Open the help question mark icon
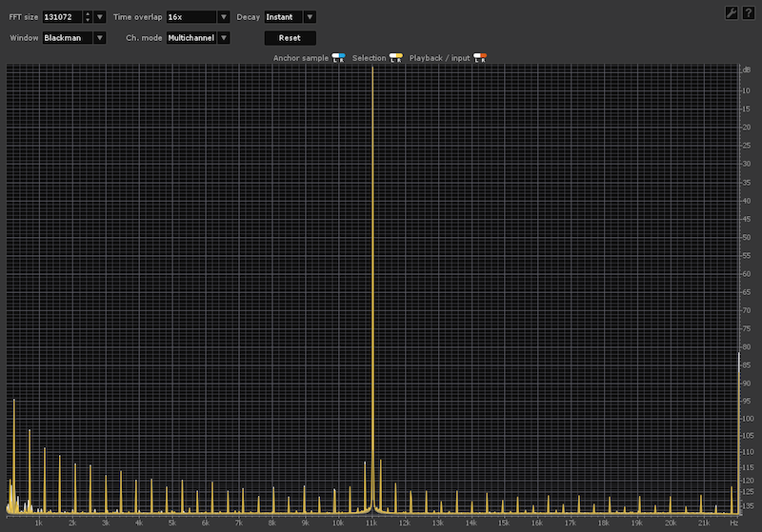The width and height of the screenshot is (762, 532). click(749, 13)
